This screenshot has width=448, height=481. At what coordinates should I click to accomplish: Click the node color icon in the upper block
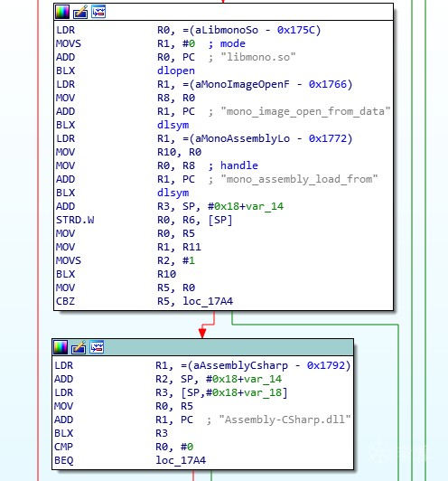[x=62, y=12]
